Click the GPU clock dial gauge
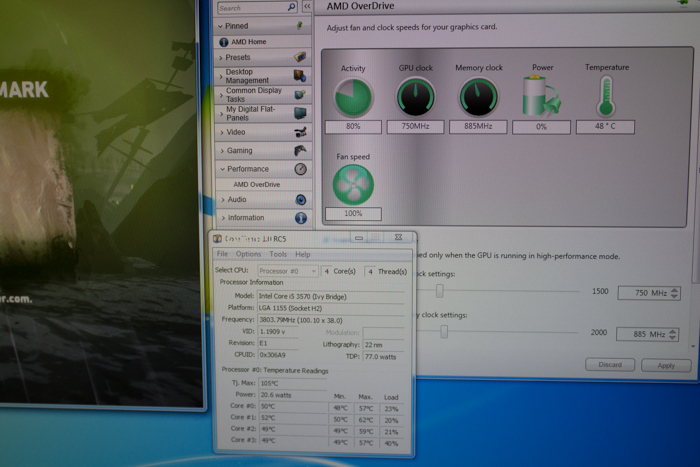 pos(416,97)
